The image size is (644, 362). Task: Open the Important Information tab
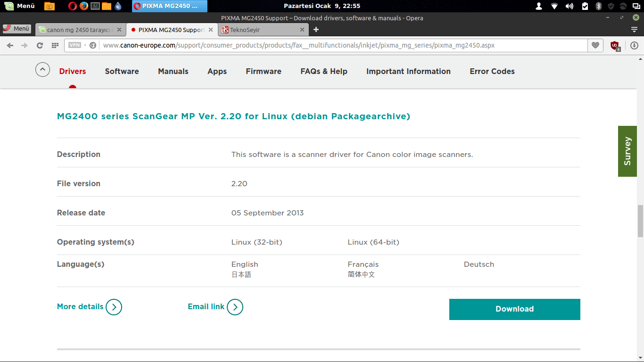coord(408,72)
